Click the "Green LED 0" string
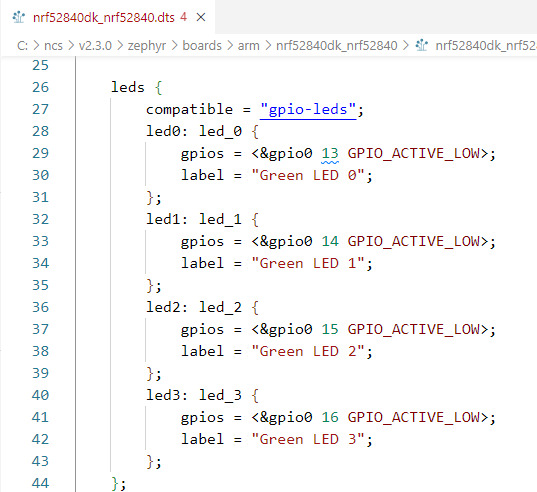The width and height of the screenshot is (537, 492). [x=308, y=175]
